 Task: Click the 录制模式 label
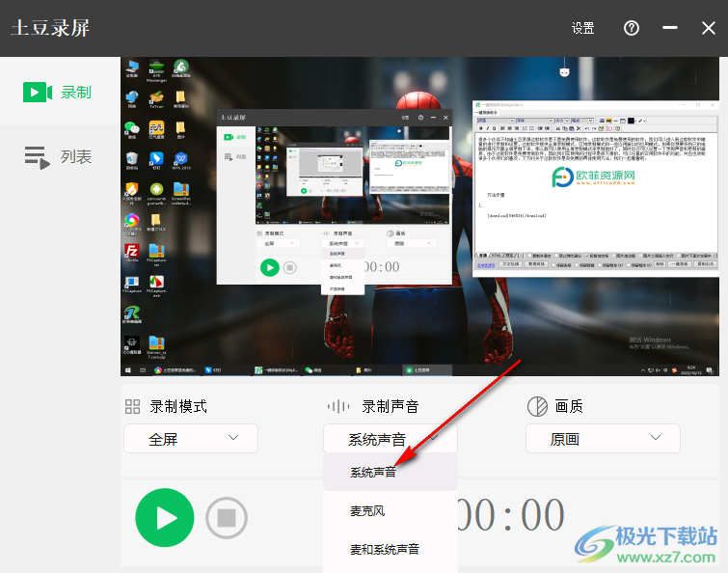tap(178, 407)
